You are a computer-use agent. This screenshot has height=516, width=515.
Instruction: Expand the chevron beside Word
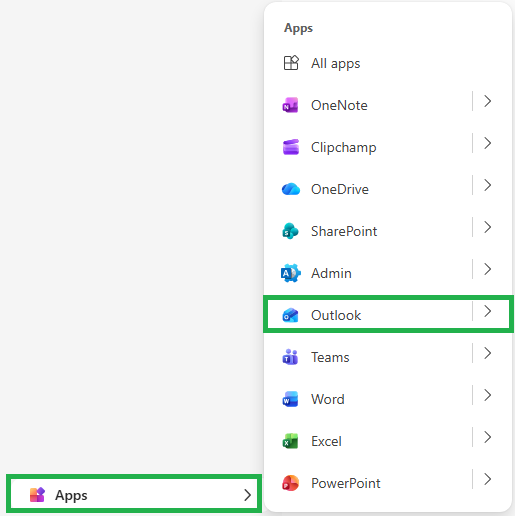click(488, 395)
